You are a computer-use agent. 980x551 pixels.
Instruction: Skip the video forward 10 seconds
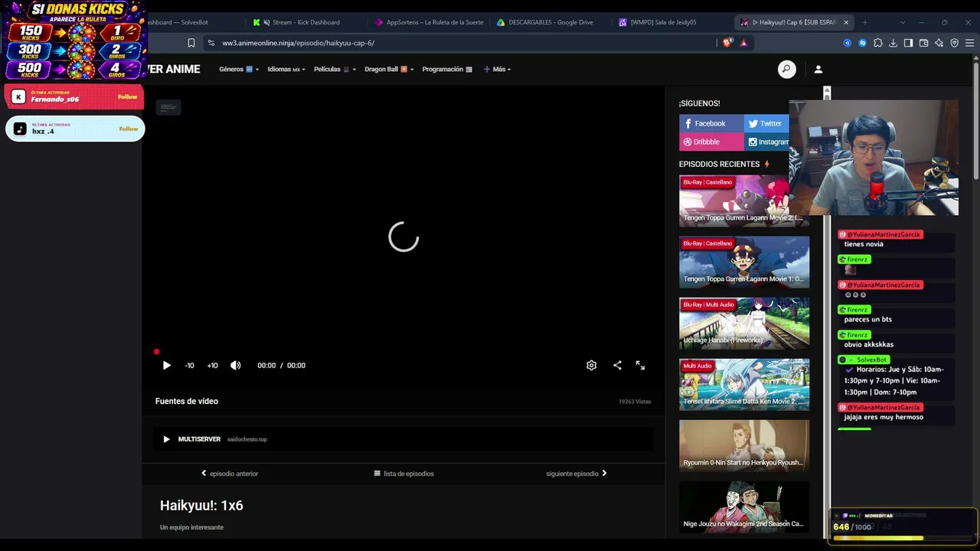pos(212,366)
